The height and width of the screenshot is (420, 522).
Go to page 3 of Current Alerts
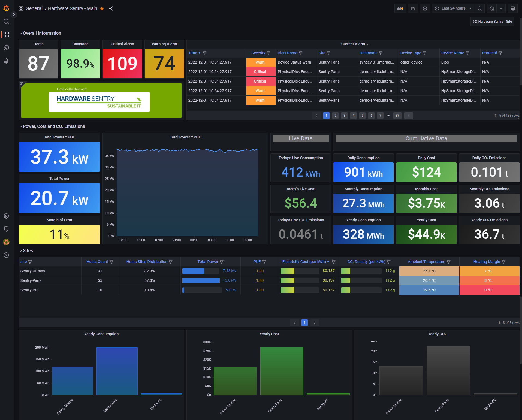[x=344, y=116]
